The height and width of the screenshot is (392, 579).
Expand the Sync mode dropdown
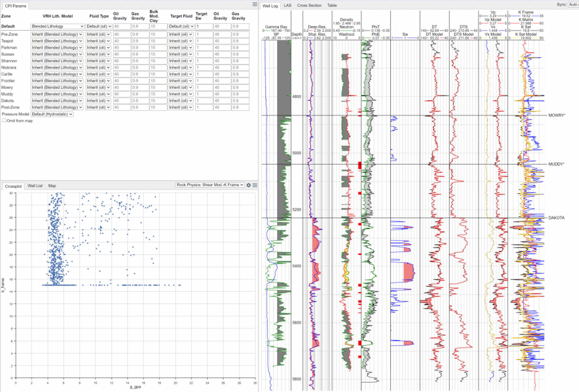pos(573,5)
